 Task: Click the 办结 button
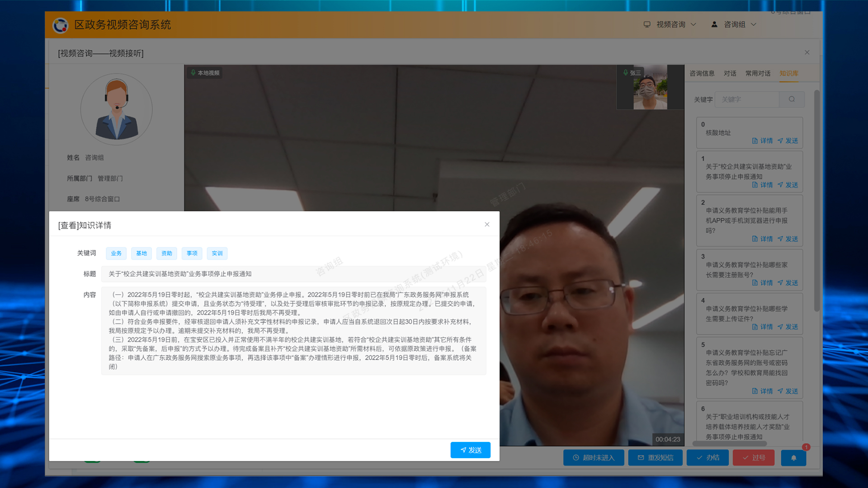708,458
